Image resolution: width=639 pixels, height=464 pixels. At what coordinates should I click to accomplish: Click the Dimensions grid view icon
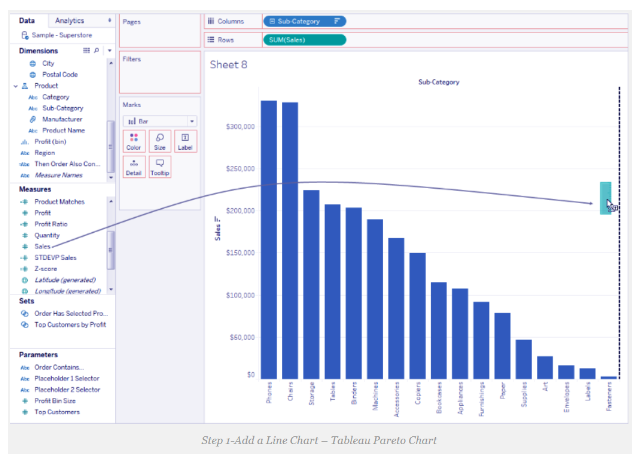[87, 50]
